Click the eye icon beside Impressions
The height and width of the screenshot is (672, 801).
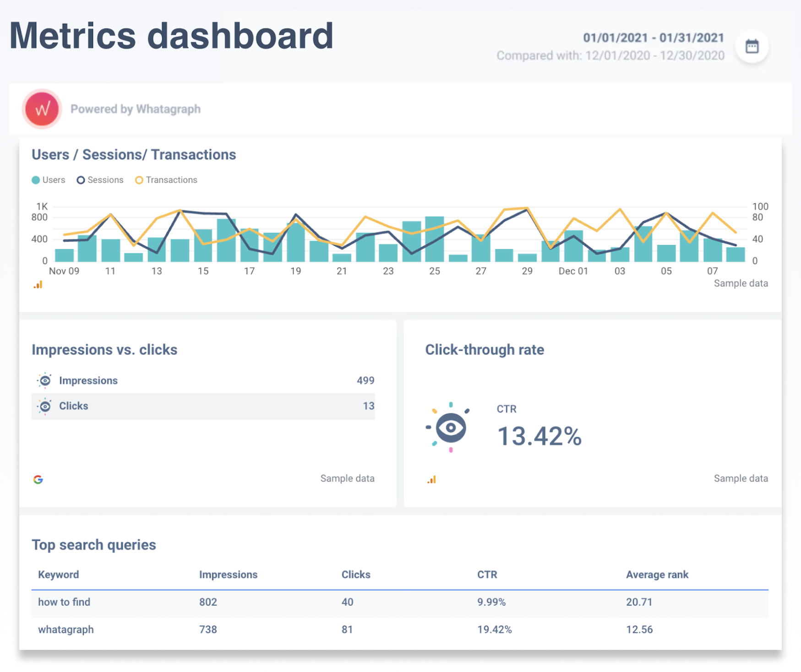click(44, 380)
